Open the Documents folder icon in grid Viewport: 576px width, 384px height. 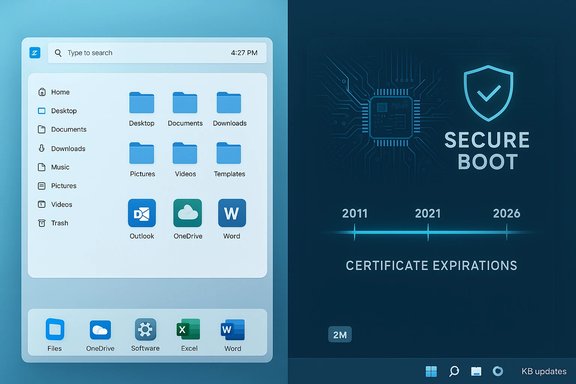tap(185, 103)
